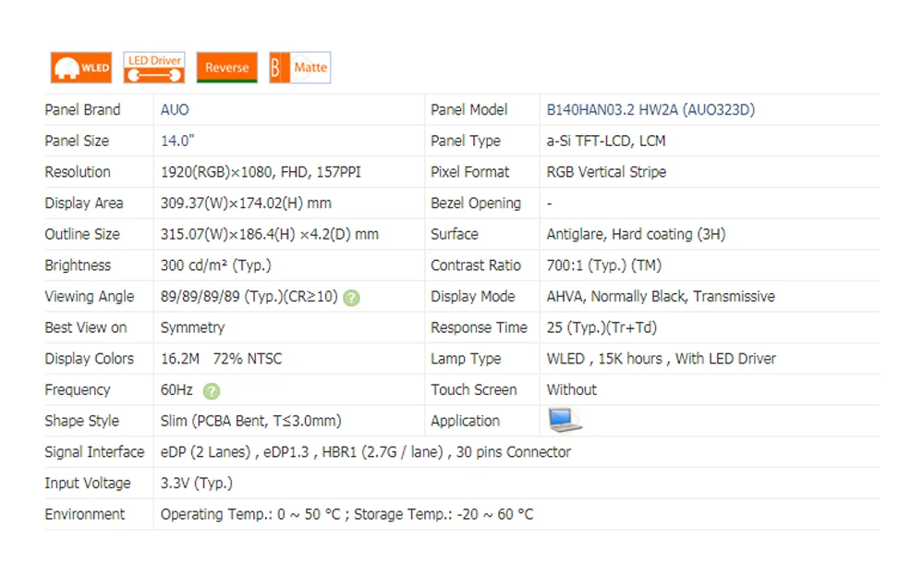The image size is (924, 578).
Task: Select the Surface label
Action: (455, 235)
